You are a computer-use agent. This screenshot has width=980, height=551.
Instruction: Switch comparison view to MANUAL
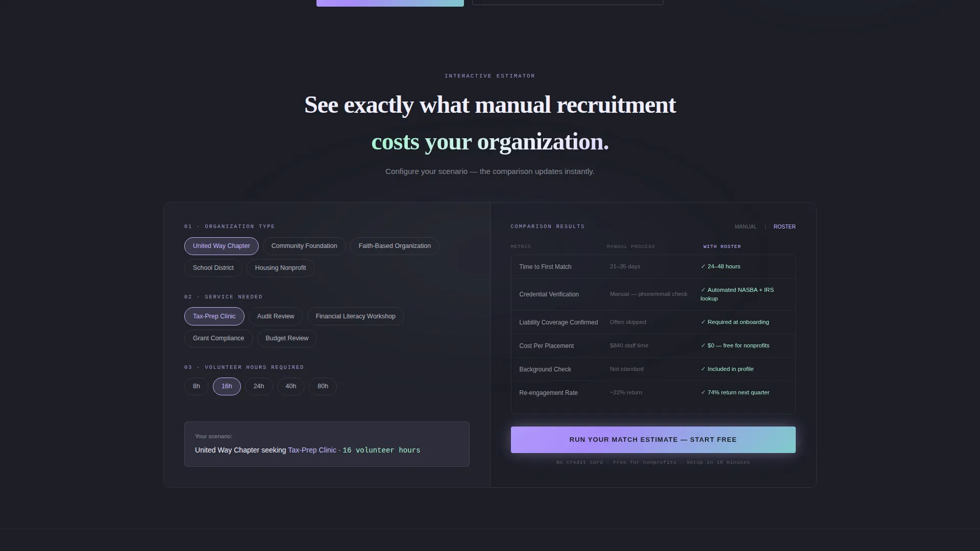[745, 227]
